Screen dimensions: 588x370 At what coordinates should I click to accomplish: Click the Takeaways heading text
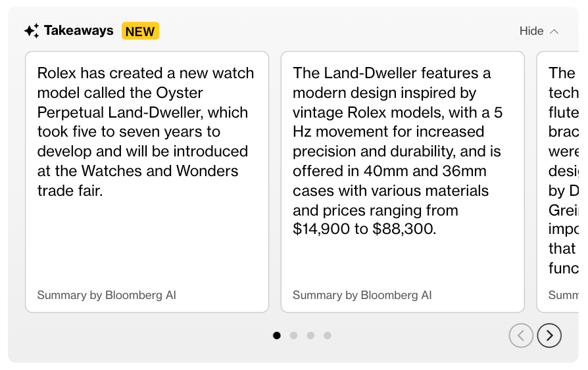pos(79,30)
